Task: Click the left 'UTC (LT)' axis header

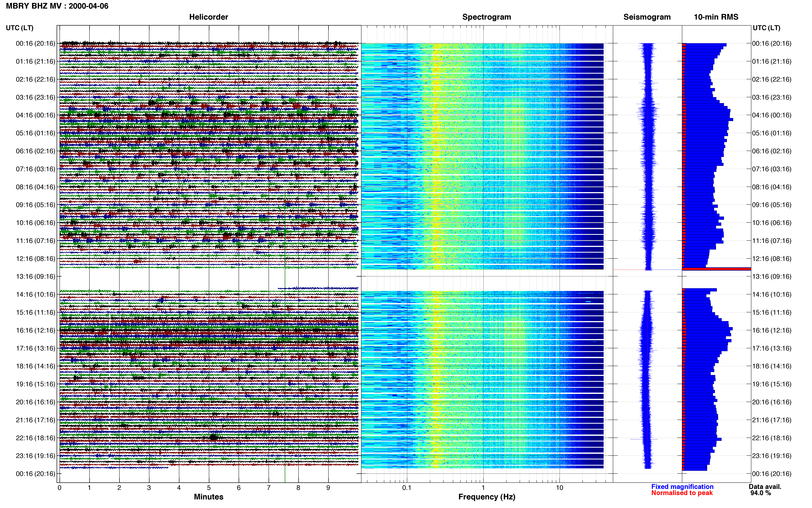Action: click(20, 28)
